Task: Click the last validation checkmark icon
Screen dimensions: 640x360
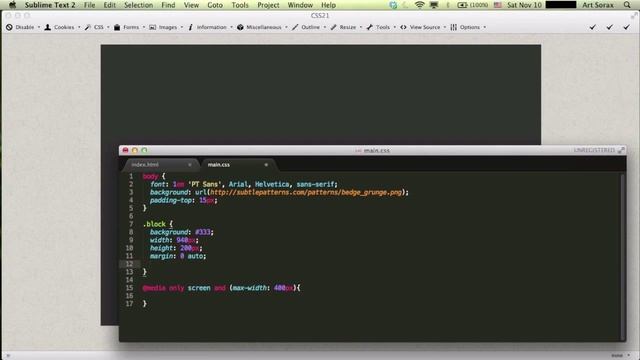Action: pos(627,27)
